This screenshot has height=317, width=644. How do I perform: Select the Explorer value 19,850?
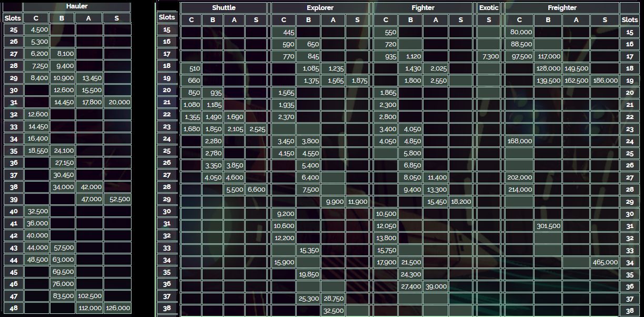click(308, 274)
